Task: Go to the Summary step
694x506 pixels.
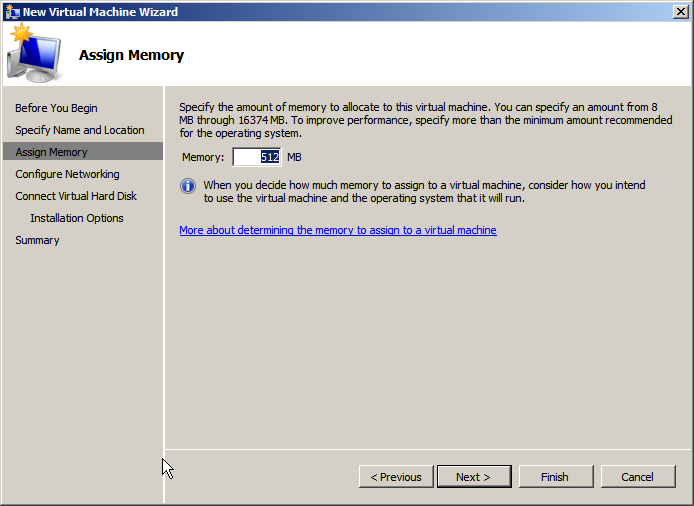Action: (x=37, y=240)
